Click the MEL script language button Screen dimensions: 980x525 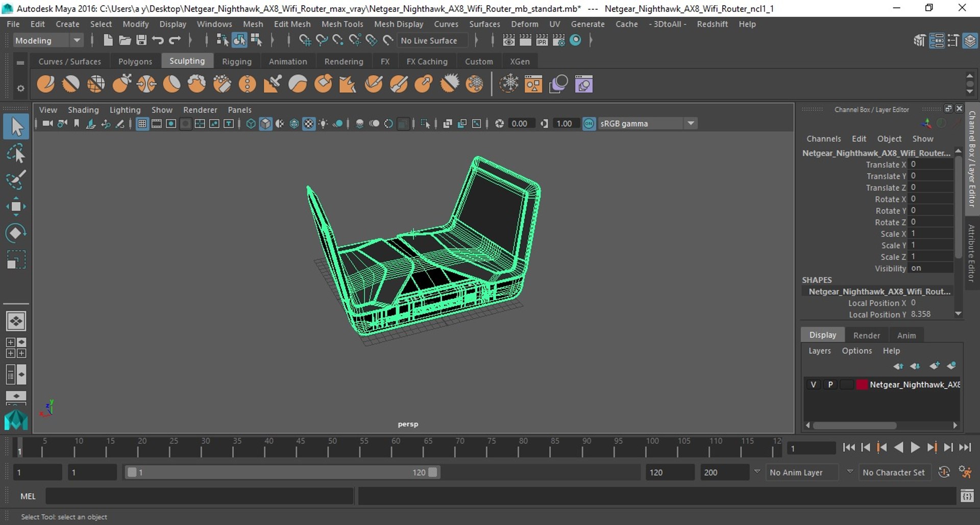pyautogui.click(x=28, y=496)
